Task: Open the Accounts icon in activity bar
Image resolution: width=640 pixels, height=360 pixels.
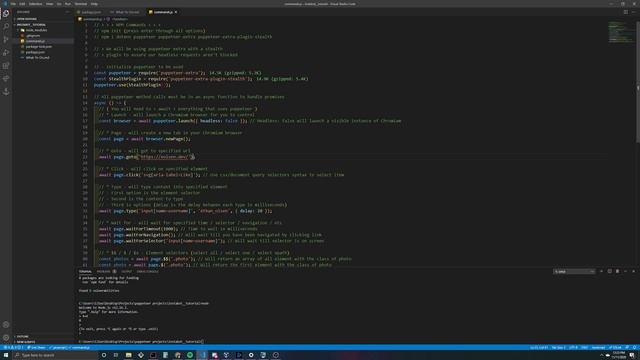Action: (x=6, y=325)
